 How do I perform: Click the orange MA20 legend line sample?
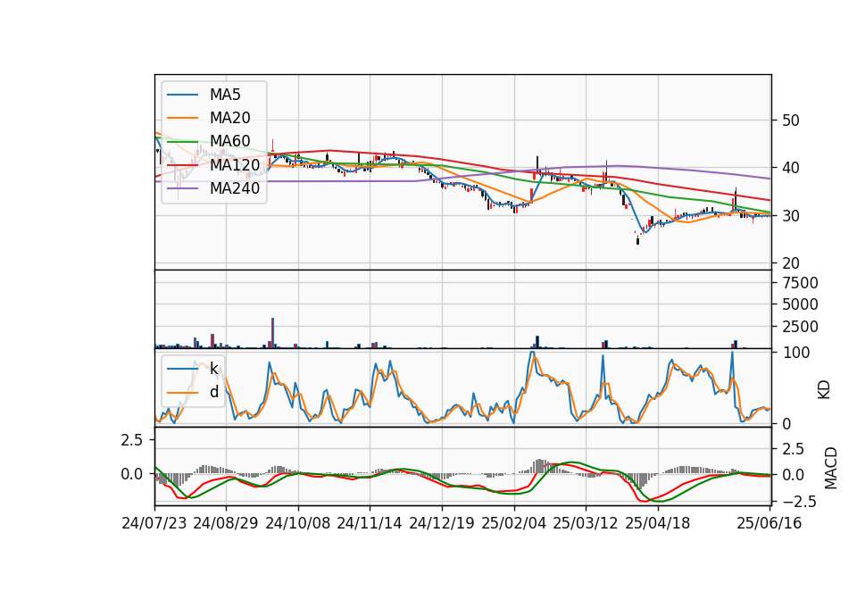(182, 118)
